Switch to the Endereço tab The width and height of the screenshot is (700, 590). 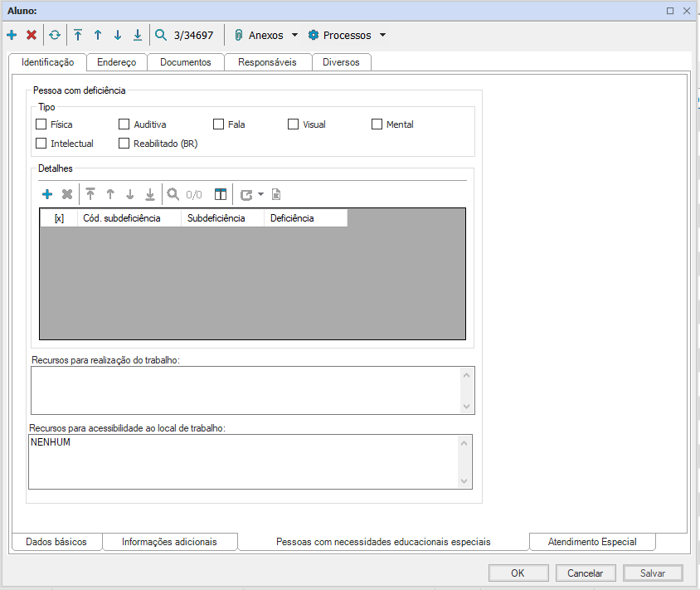click(116, 62)
